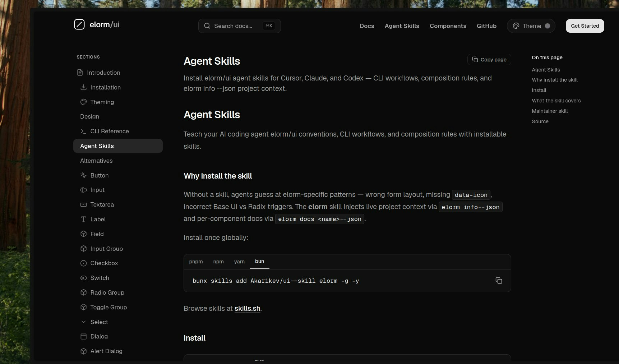The image size is (619, 364).
Task: Open the Alert Dialog sidebar text
Action: [x=106, y=351]
